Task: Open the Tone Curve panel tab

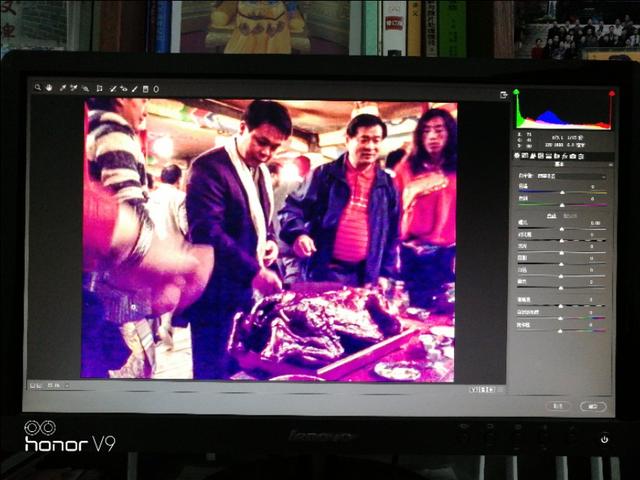Action: pyautogui.click(x=525, y=156)
